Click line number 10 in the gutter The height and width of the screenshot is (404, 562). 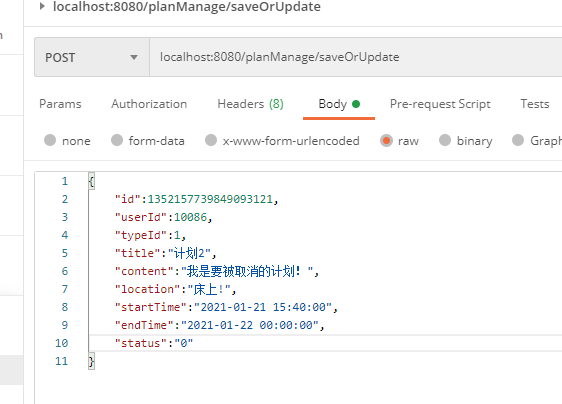pyautogui.click(x=61, y=343)
